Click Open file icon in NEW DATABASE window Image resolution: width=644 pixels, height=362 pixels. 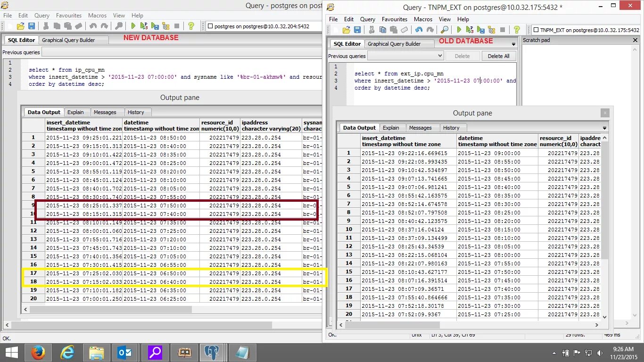[20, 26]
